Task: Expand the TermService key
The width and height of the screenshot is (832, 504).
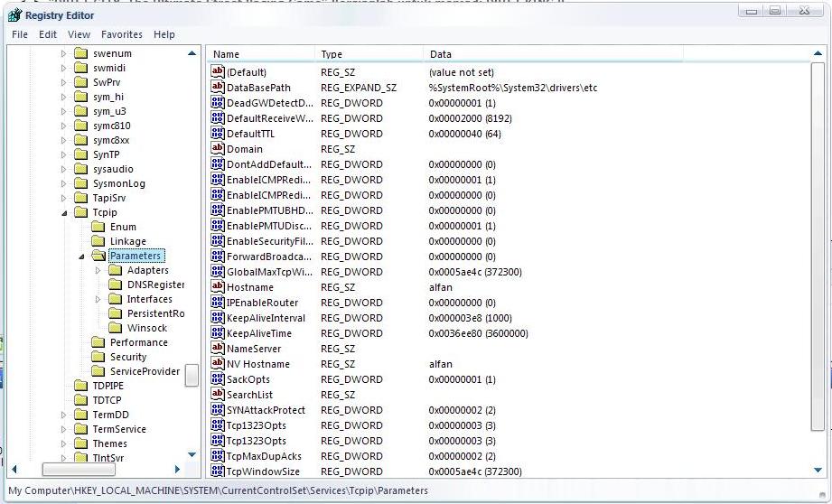Action: point(63,429)
